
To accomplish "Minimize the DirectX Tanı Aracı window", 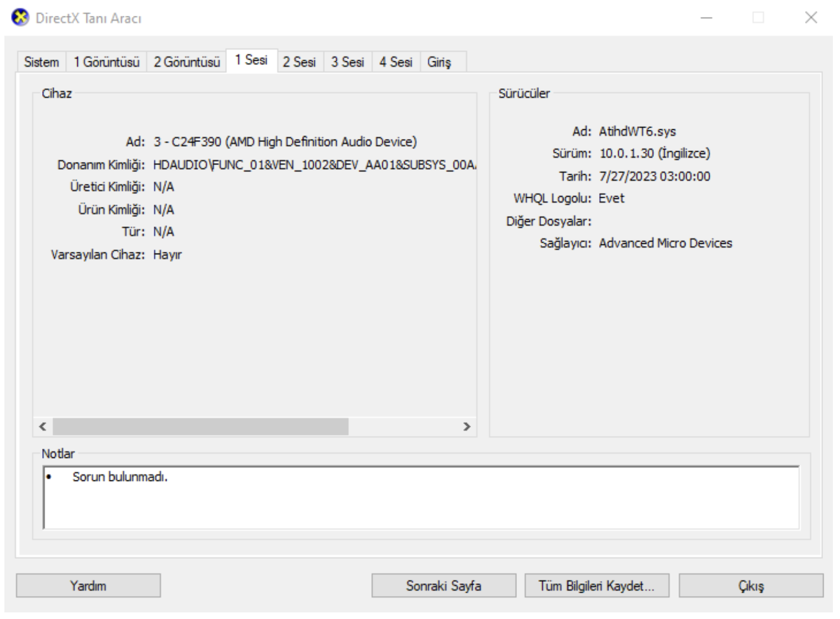I will click(x=707, y=18).
